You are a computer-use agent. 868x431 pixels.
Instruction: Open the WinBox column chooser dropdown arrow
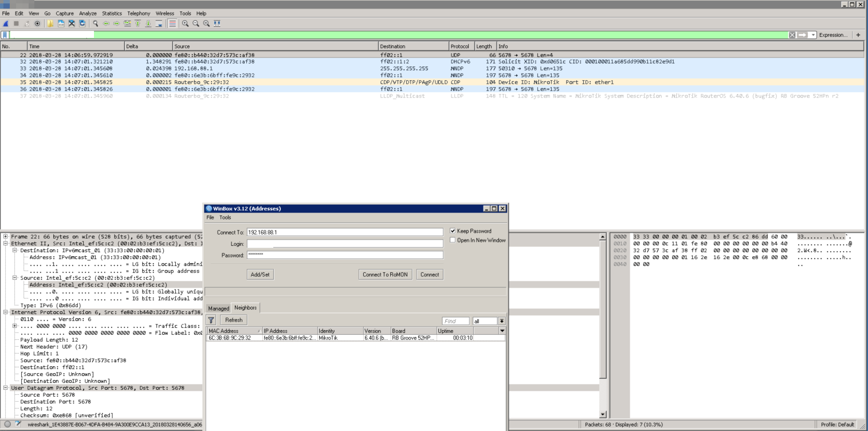pyautogui.click(x=502, y=331)
